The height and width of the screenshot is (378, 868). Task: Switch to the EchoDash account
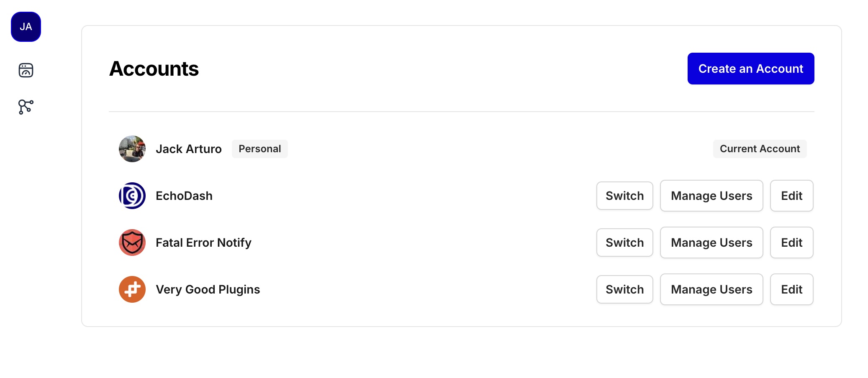click(x=625, y=196)
